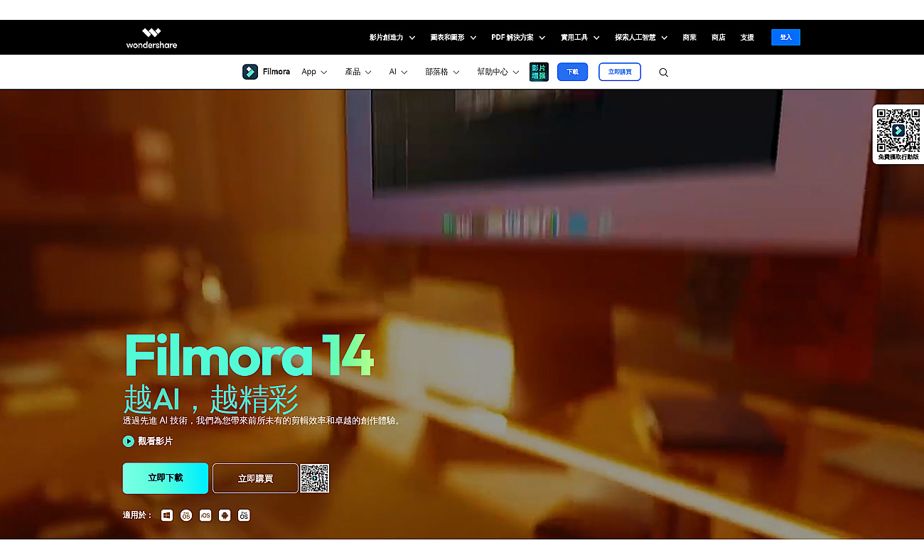Click the outlined 立即購買 button in navbar
The image size is (924, 560).
pos(620,72)
